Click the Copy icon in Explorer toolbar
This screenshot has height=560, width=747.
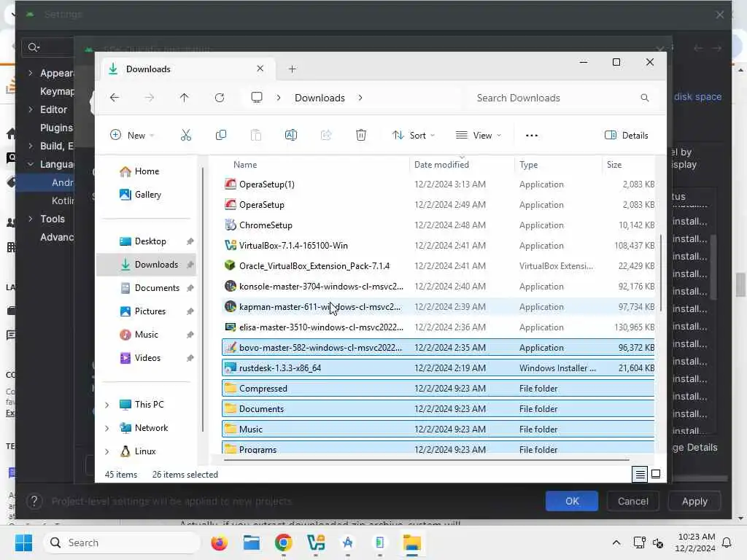(220, 135)
